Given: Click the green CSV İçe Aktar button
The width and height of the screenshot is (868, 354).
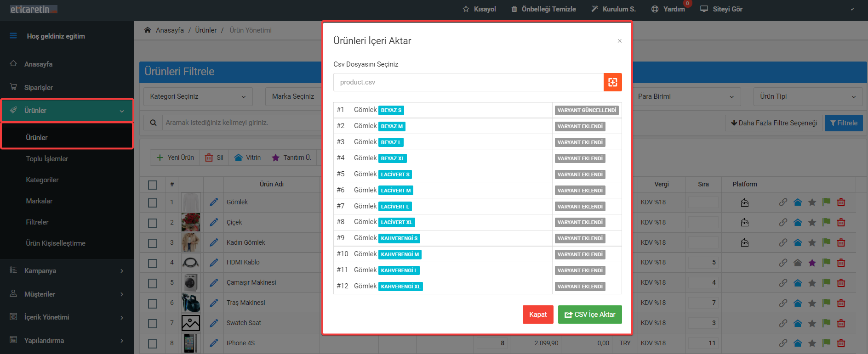Looking at the screenshot, I should coord(590,315).
